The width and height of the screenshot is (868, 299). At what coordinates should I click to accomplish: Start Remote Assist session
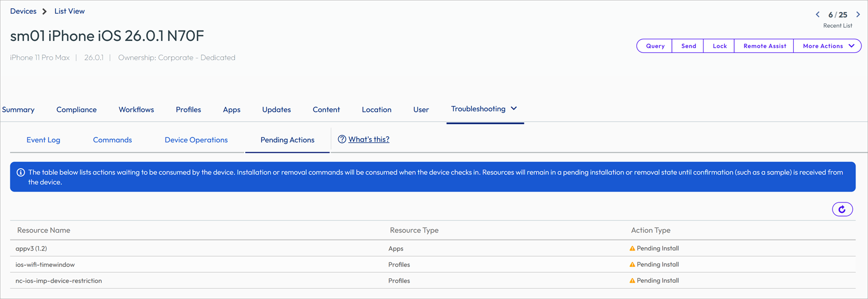(x=764, y=46)
